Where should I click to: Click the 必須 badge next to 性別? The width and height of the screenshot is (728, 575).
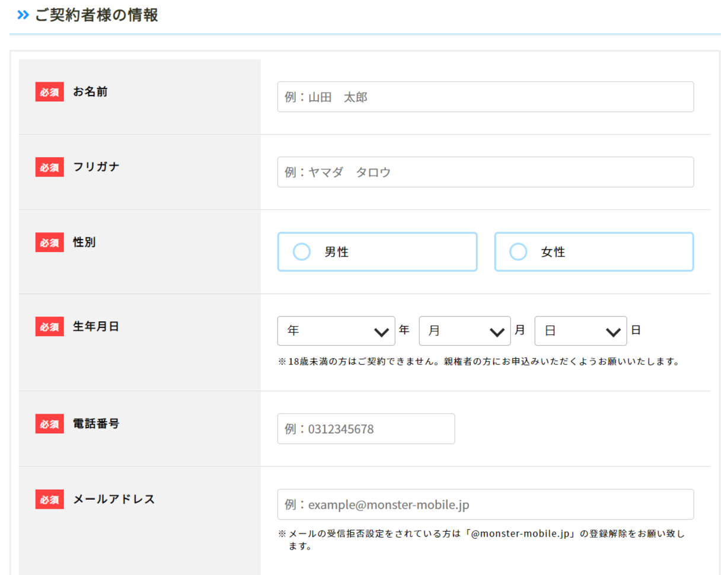49,242
